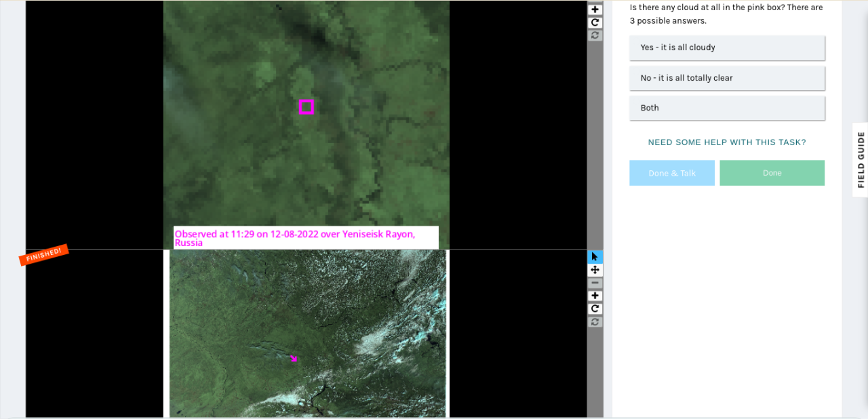Rotate the lower satellite image
The width and height of the screenshot is (868, 419).
pos(595,308)
